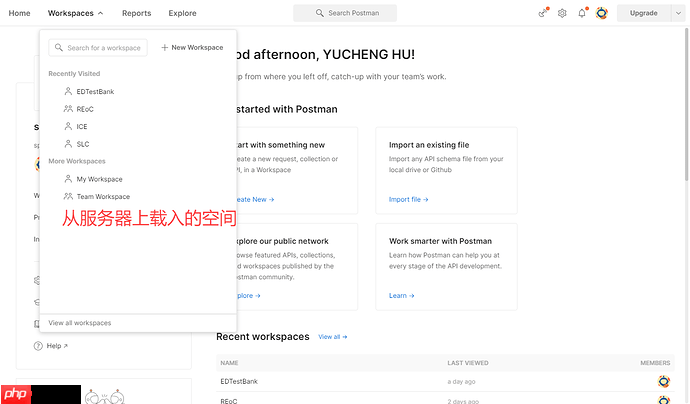Click the Explore link in public network card
Viewport: 690px width, 404px height.
click(x=249, y=296)
